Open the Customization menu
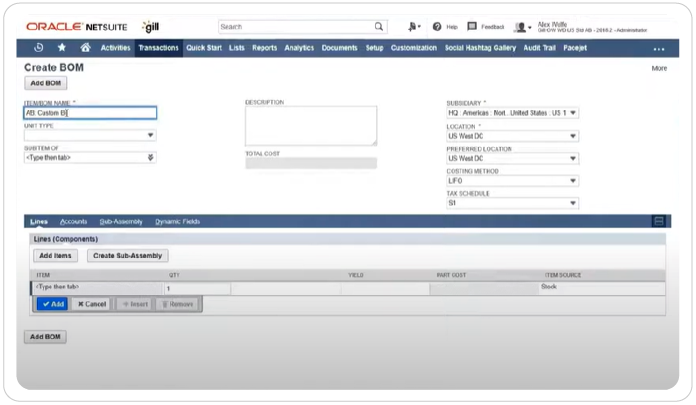The height and width of the screenshot is (405, 696). pos(414,48)
